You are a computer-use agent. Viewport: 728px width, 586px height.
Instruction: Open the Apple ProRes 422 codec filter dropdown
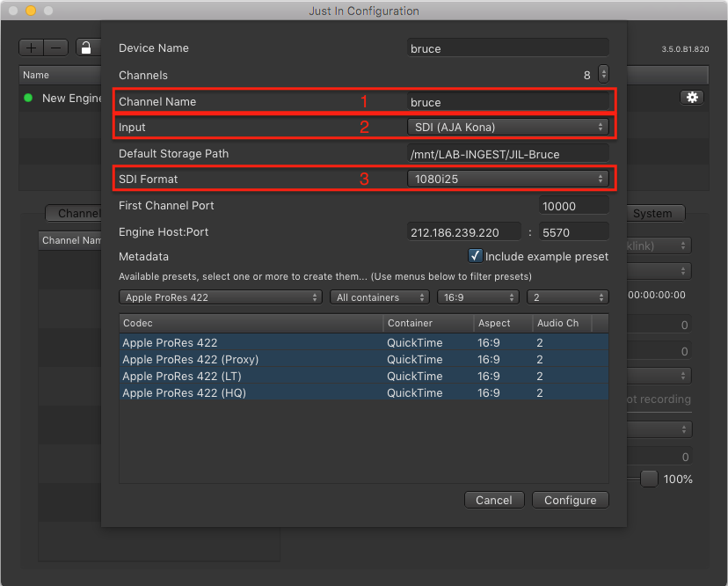coord(221,297)
